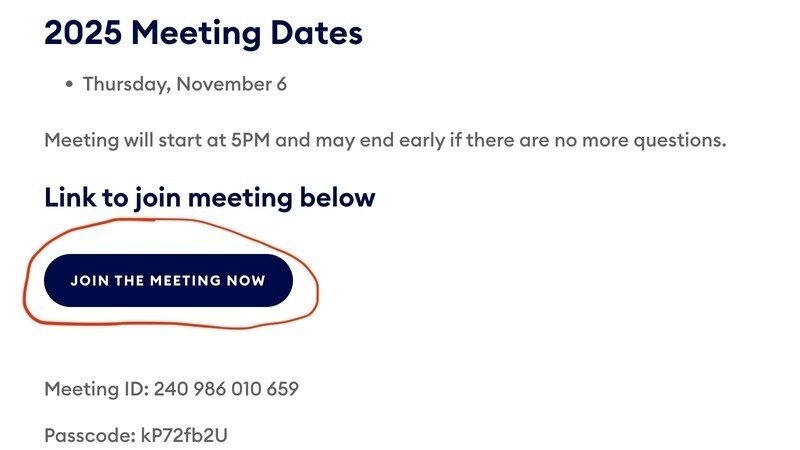Click the 'Meeting ID:' label text
The image size is (800, 450).
click(x=96, y=388)
